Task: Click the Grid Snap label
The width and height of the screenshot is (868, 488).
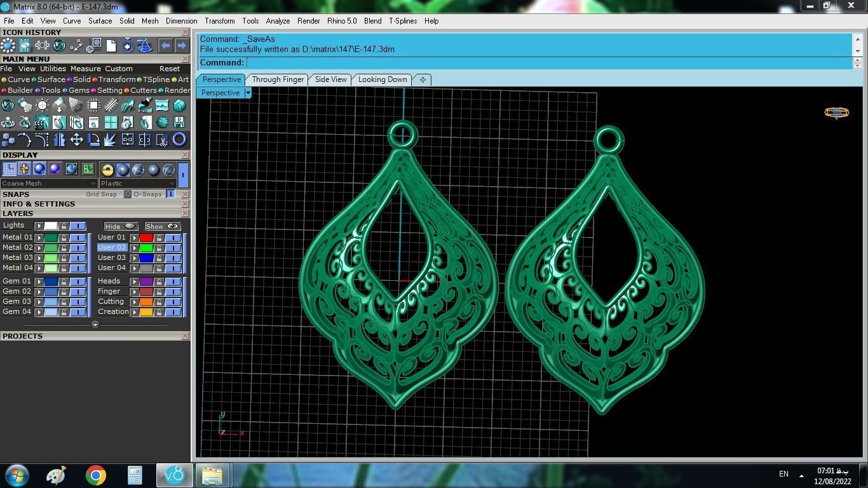Action: click(x=102, y=194)
